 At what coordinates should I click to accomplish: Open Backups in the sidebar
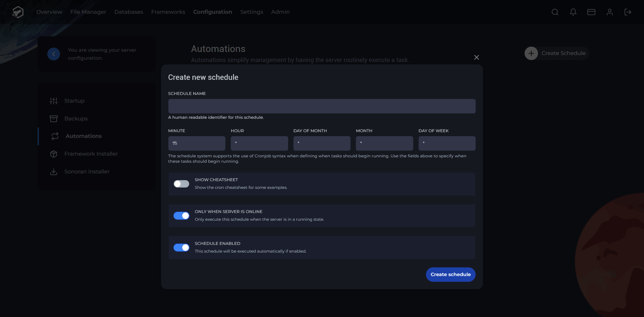click(76, 118)
